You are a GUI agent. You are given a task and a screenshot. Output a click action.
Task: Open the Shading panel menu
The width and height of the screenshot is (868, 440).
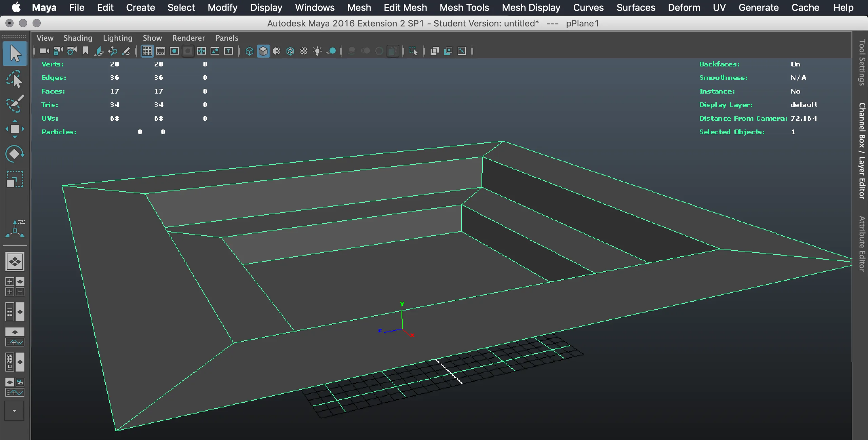tap(78, 38)
